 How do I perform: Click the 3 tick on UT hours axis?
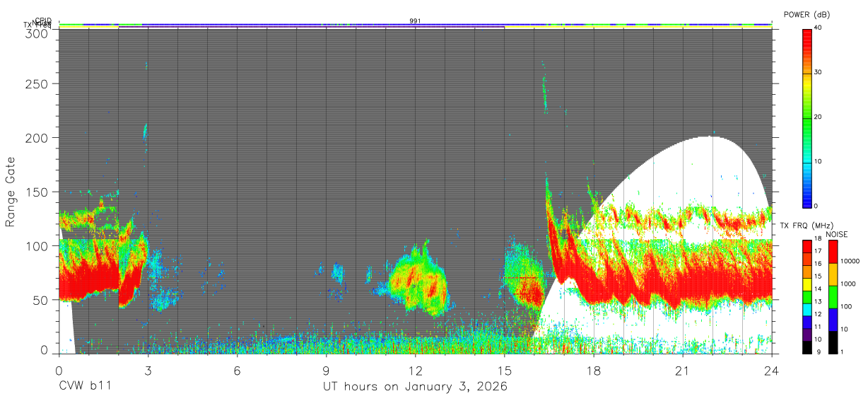pyautogui.click(x=148, y=371)
